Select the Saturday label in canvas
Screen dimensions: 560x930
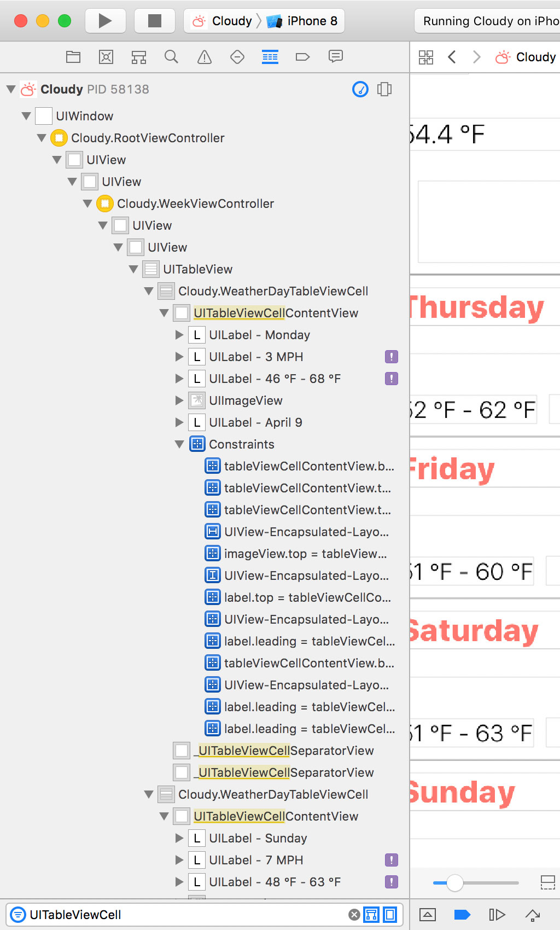pyautogui.click(x=475, y=630)
